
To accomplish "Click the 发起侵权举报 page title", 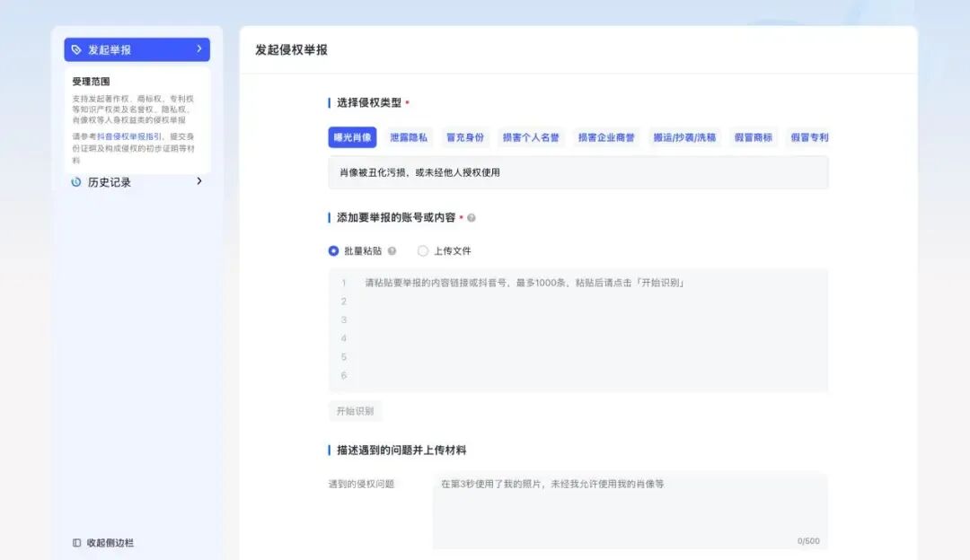I will tap(291, 50).
